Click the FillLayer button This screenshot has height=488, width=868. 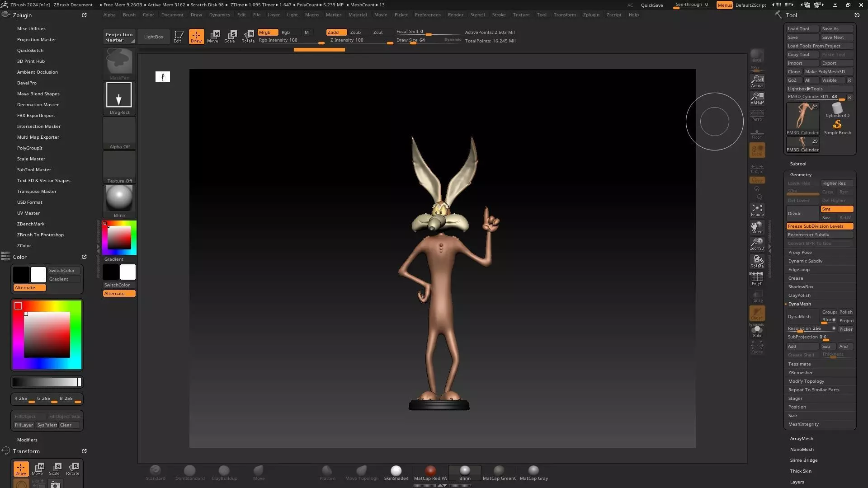(x=24, y=425)
